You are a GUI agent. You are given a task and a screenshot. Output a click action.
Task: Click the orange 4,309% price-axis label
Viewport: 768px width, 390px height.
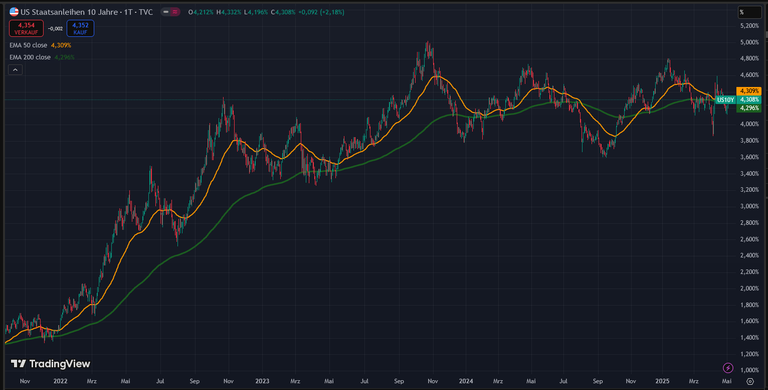[749, 91]
